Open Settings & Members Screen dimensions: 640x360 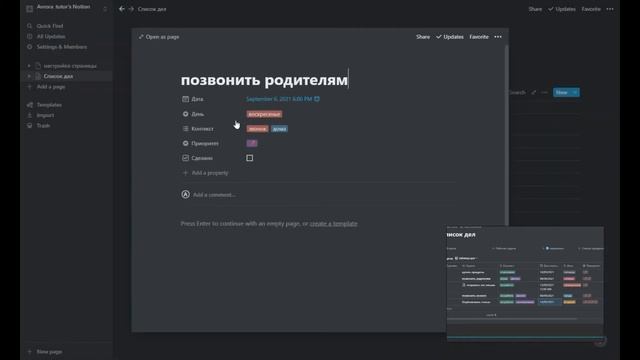coord(61,47)
